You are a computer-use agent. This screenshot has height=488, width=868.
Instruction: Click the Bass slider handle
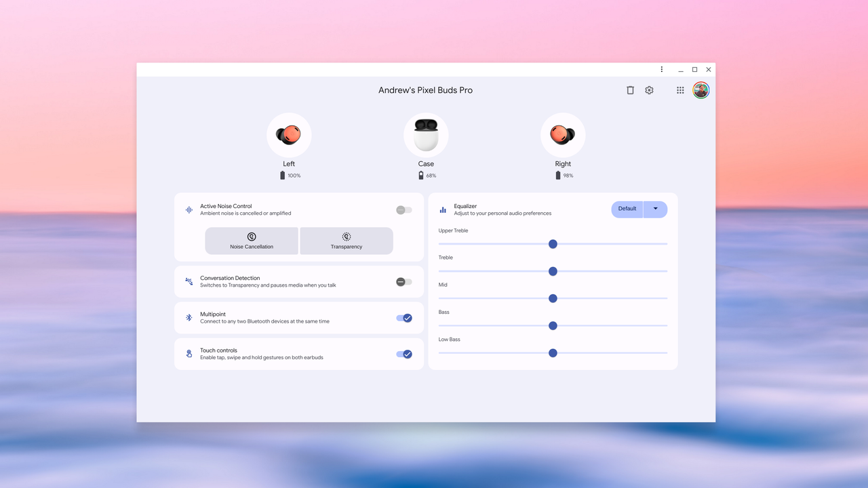click(x=553, y=325)
